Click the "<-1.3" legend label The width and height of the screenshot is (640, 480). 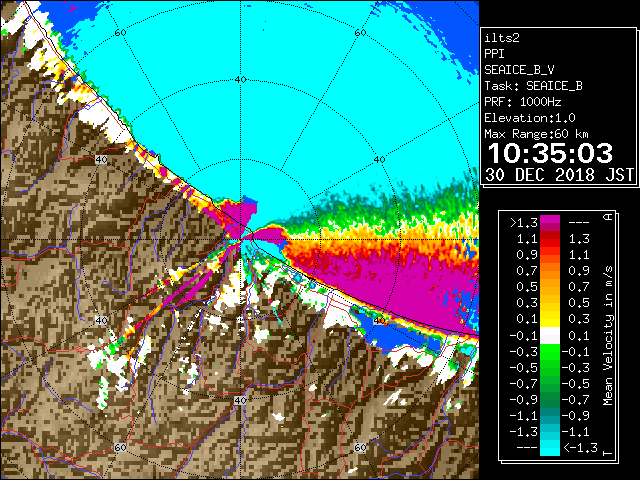580,447
